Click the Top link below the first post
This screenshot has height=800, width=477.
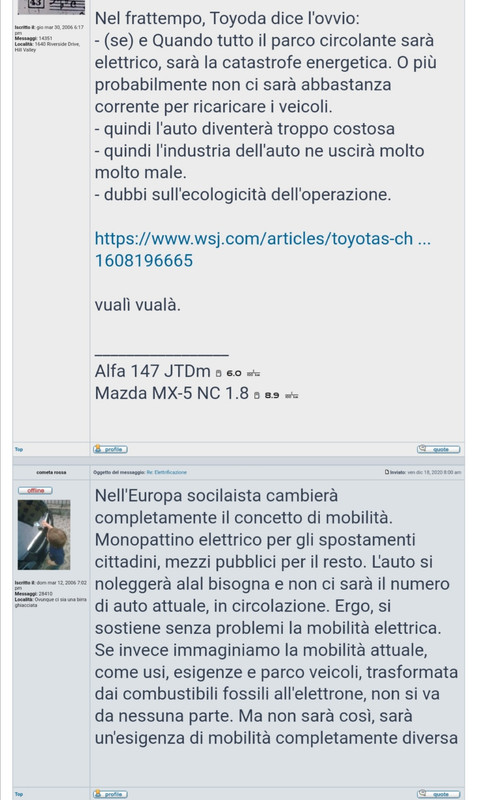[x=19, y=449]
